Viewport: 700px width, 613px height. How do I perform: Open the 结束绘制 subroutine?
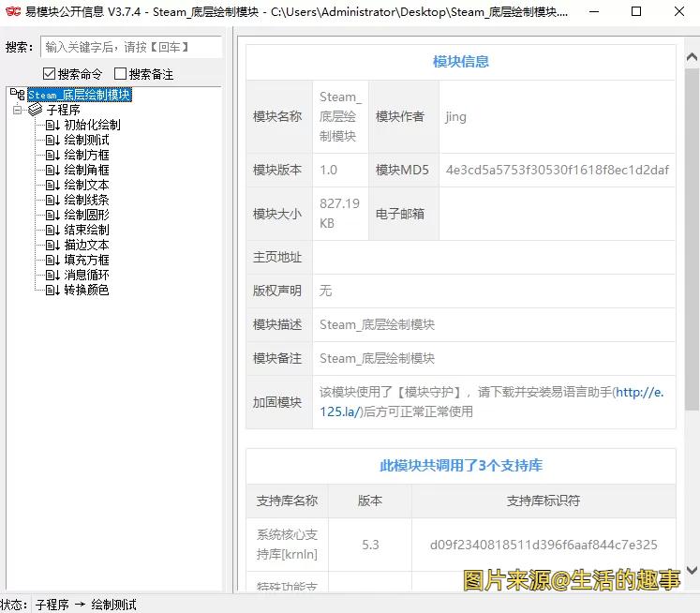point(86,230)
